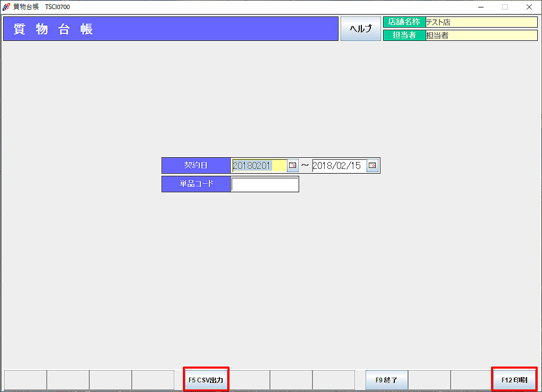Click the 店舗名称 label
The width and height of the screenshot is (542, 392).
[404, 22]
